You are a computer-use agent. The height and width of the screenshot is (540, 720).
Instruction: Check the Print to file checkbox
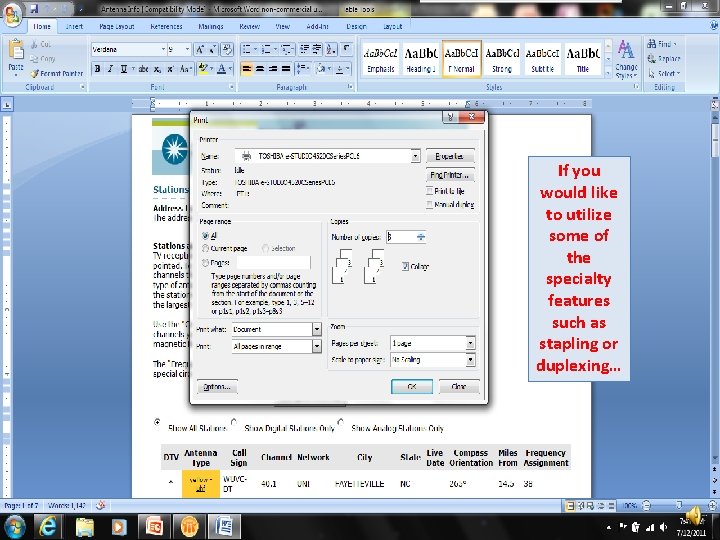(429, 191)
